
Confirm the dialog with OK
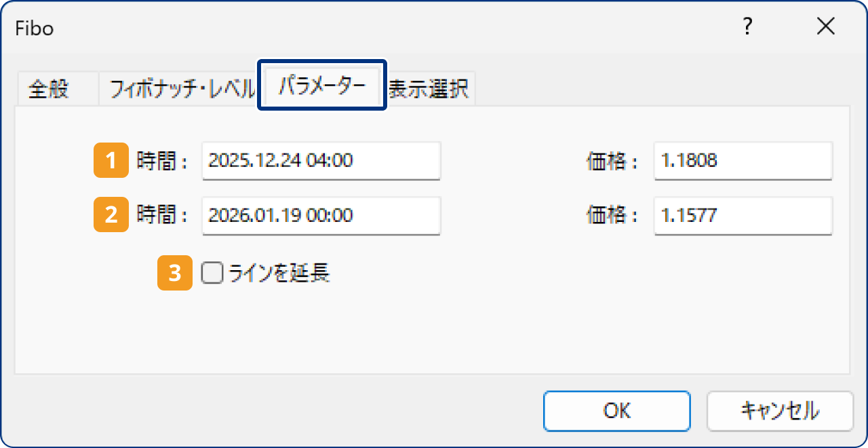616,411
